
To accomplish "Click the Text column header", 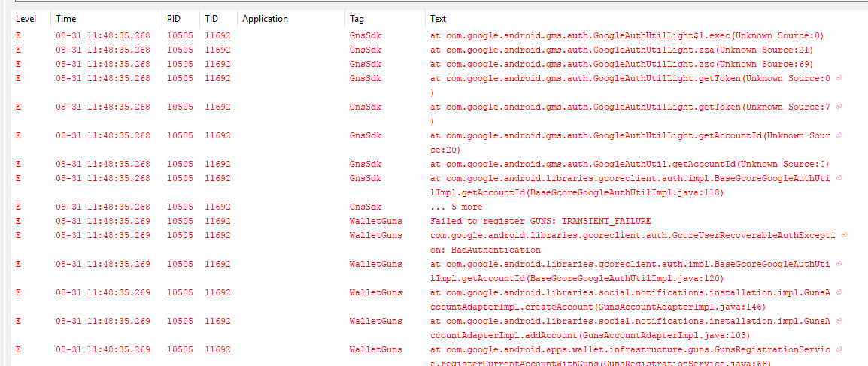I will pyautogui.click(x=646, y=19).
